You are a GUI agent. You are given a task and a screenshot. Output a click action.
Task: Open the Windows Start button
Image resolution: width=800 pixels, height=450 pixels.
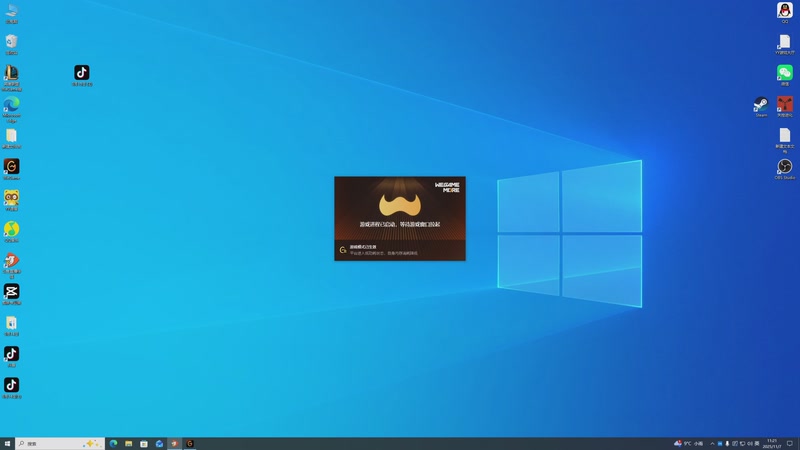pos(7,443)
